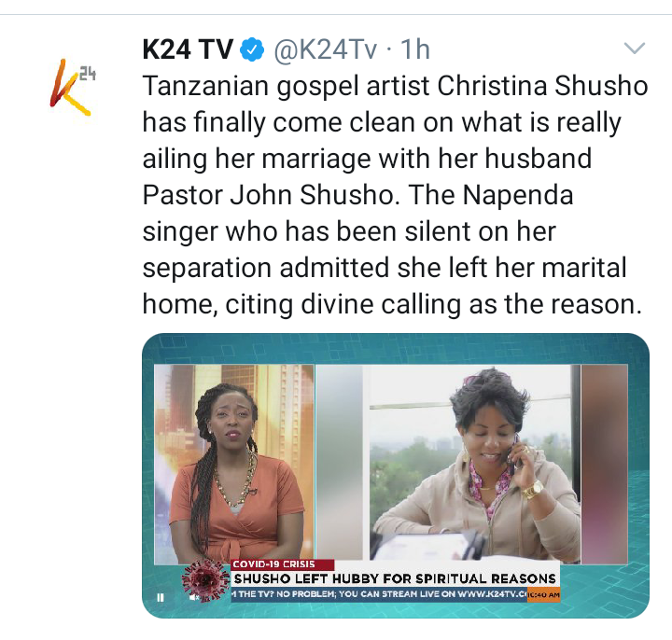Pause the playing tweet video
The height and width of the screenshot is (640, 672).
(161, 597)
